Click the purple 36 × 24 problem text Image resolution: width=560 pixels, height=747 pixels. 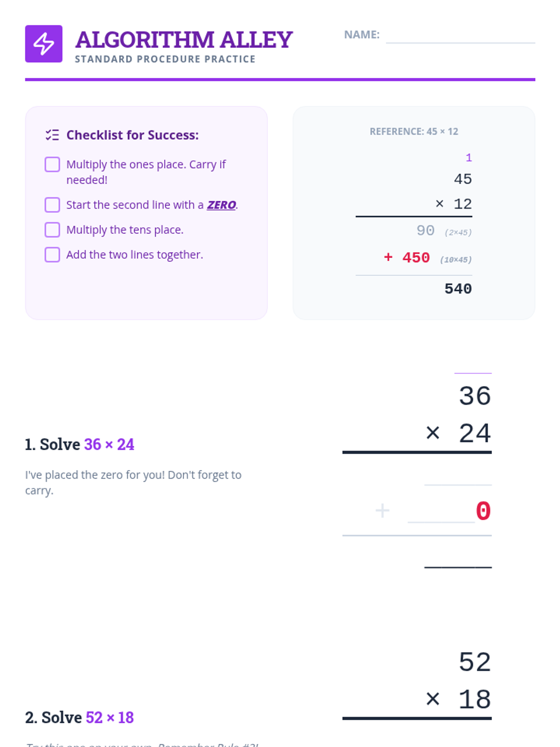tap(109, 444)
